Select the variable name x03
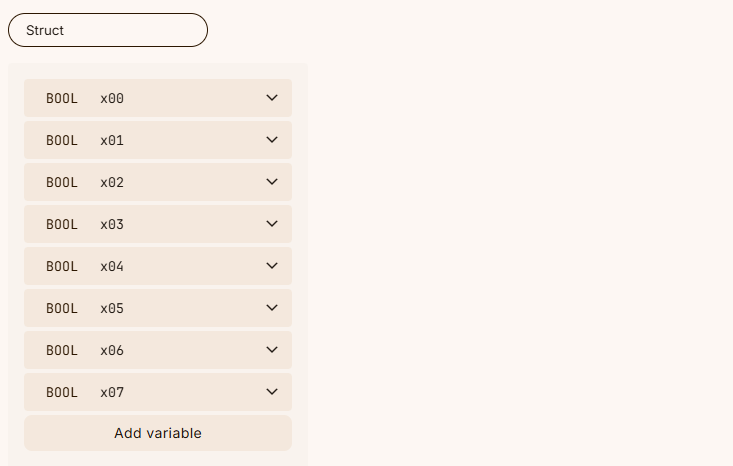 112,224
